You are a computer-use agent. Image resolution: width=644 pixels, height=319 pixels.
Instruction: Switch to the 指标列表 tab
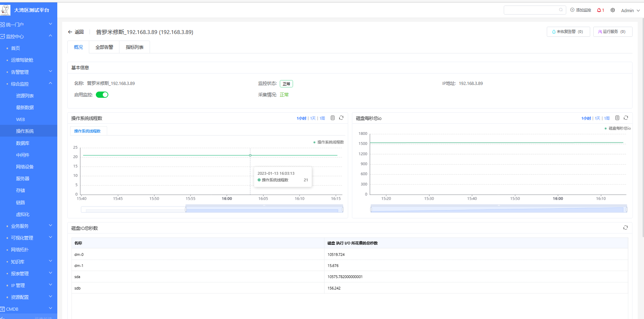tap(135, 47)
